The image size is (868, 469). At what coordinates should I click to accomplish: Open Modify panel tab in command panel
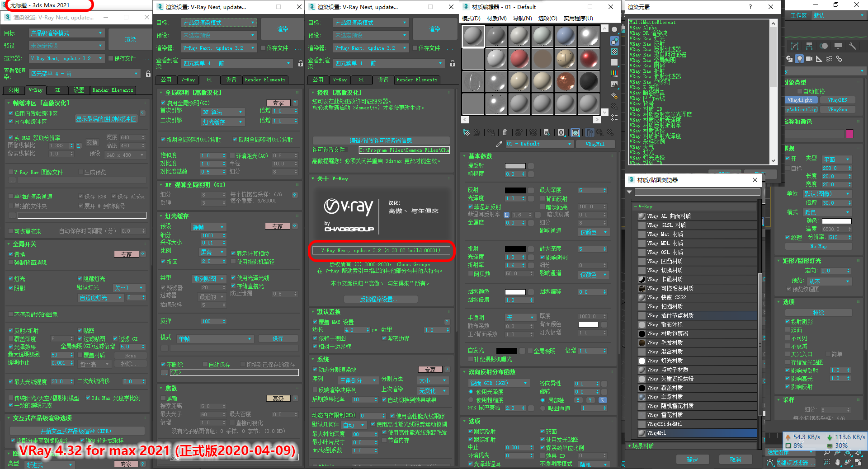pyautogui.click(x=795, y=46)
